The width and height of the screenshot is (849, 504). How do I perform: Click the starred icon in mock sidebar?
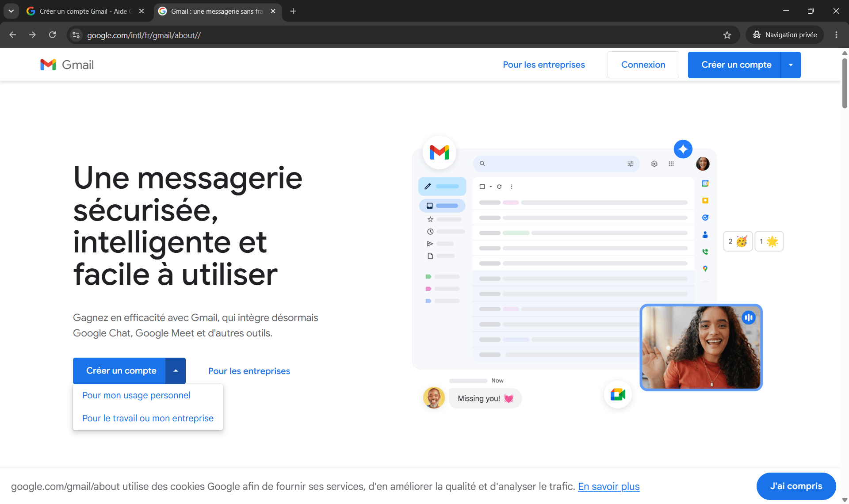point(430,219)
